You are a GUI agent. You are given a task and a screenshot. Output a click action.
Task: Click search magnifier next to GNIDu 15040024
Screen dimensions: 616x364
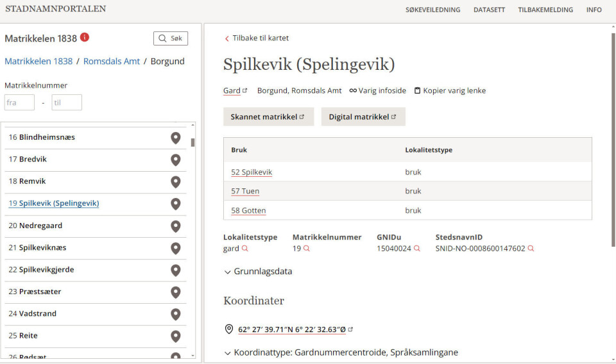417,249
